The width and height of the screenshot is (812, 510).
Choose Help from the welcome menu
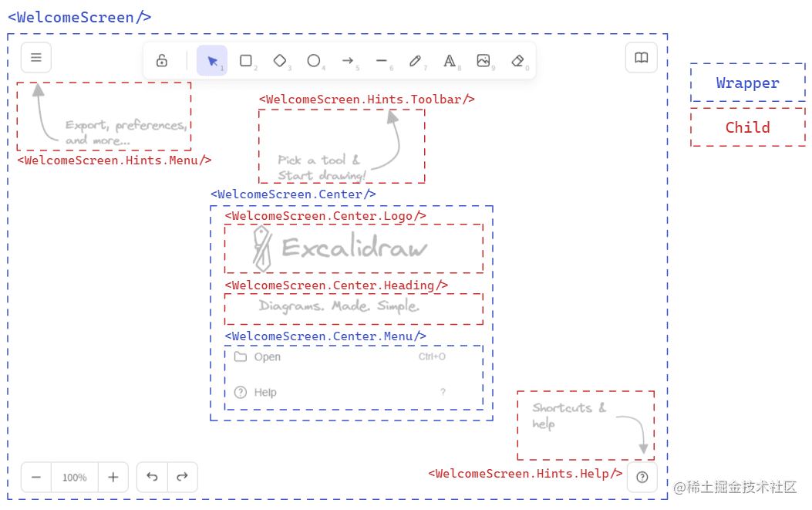coord(340,393)
